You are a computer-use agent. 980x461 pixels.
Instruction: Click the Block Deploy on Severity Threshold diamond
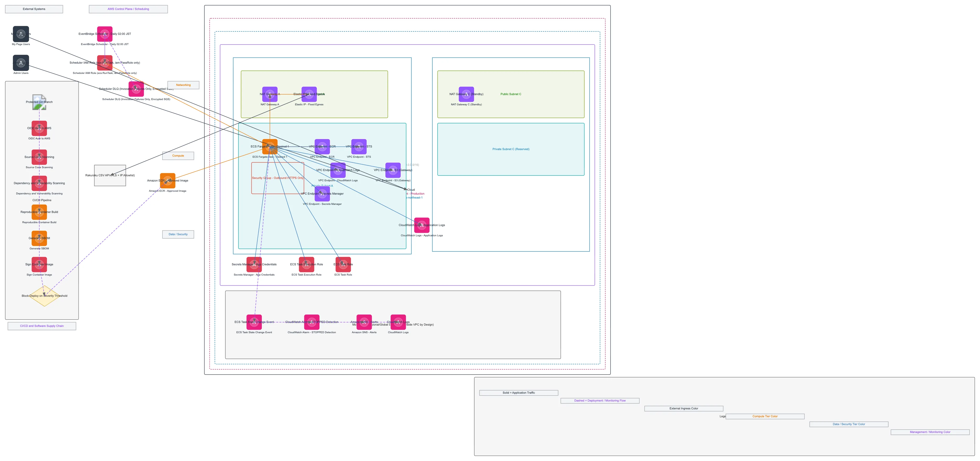tap(45, 296)
